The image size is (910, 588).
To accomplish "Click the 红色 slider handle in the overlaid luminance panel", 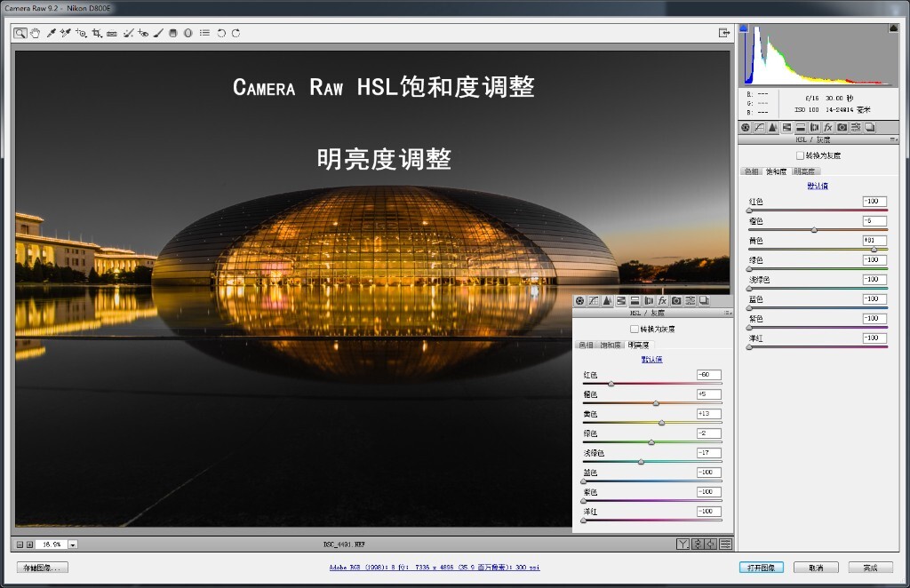I will (x=611, y=384).
